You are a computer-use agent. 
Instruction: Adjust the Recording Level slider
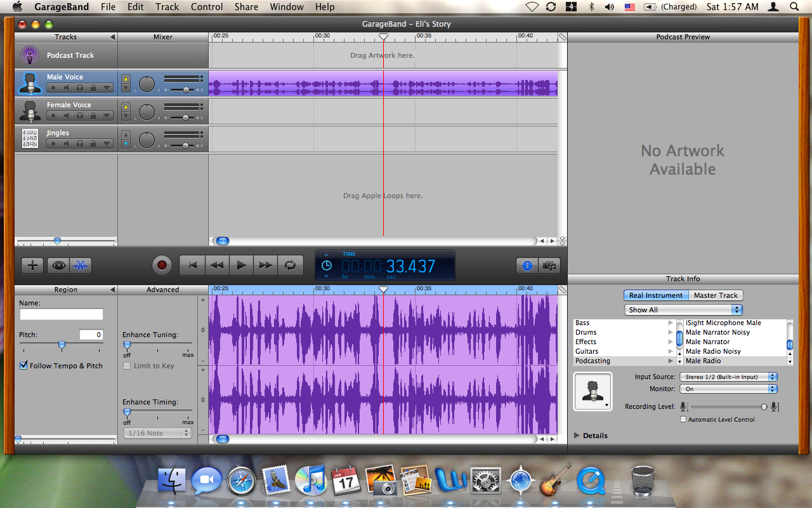pyautogui.click(x=730, y=407)
